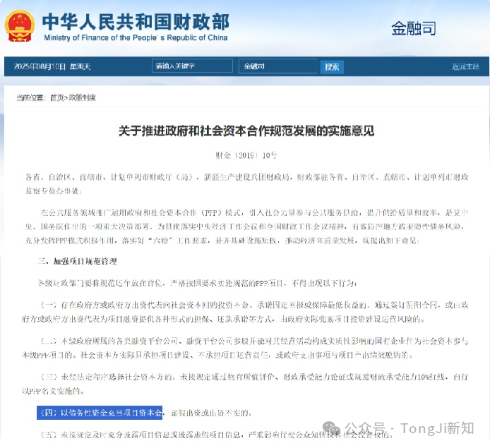The image size is (490, 448).
Task: Go back via 返回主站 link
Action: coord(465,66)
